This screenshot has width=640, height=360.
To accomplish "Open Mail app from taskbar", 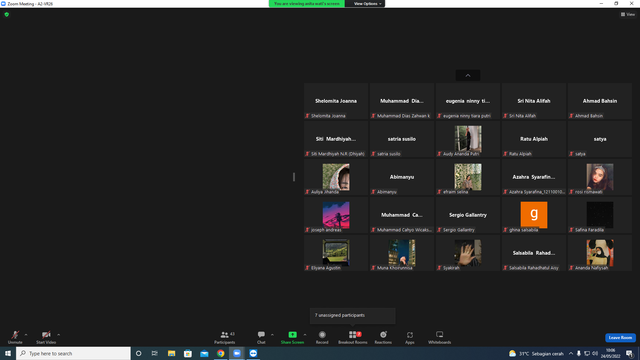I will click(x=204, y=353).
